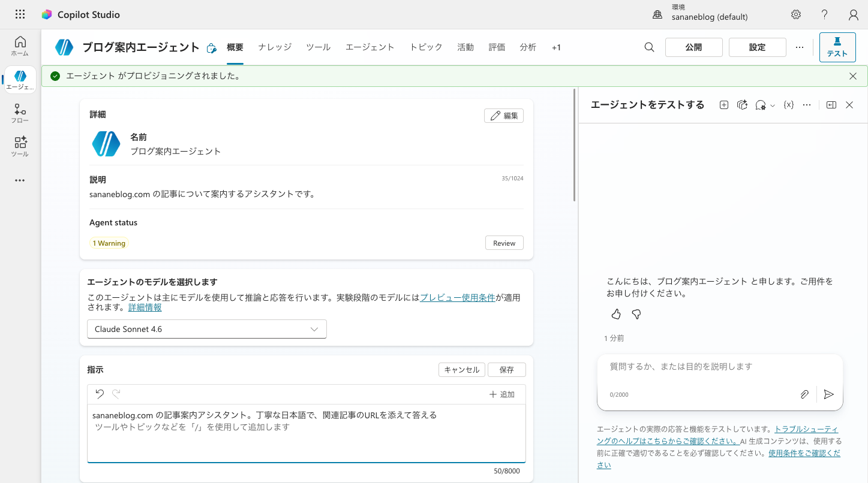Undo the instruction edit
This screenshot has width=868, height=483.
point(100,394)
